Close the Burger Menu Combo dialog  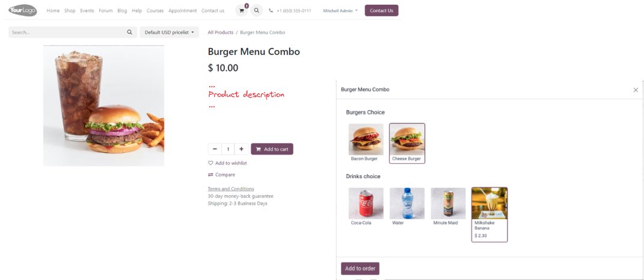coord(636,90)
